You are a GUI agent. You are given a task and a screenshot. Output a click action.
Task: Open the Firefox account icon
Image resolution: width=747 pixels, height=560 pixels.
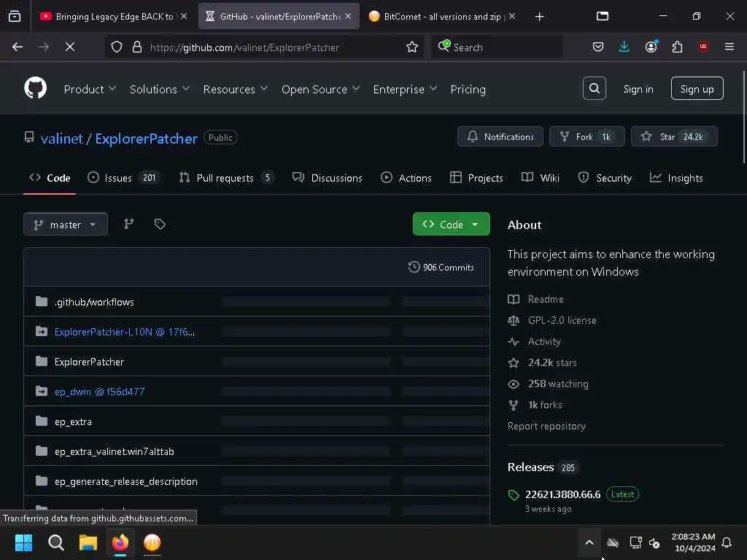pyautogui.click(x=651, y=47)
